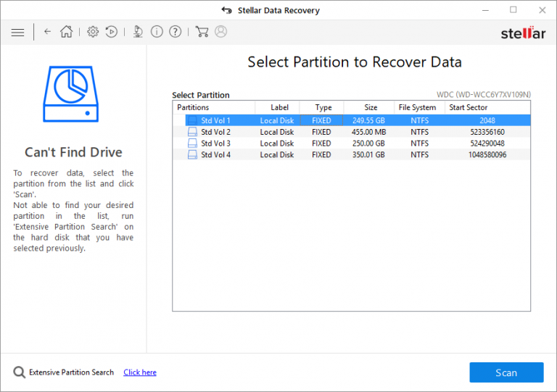Sort by the Type column header

click(x=323, y=107)
